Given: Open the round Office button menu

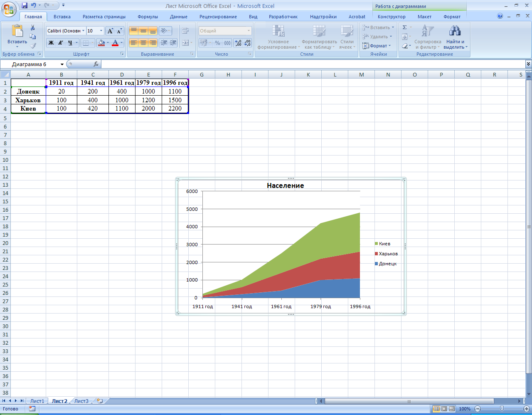Looking at the screenshot, I should pos(9,8).
